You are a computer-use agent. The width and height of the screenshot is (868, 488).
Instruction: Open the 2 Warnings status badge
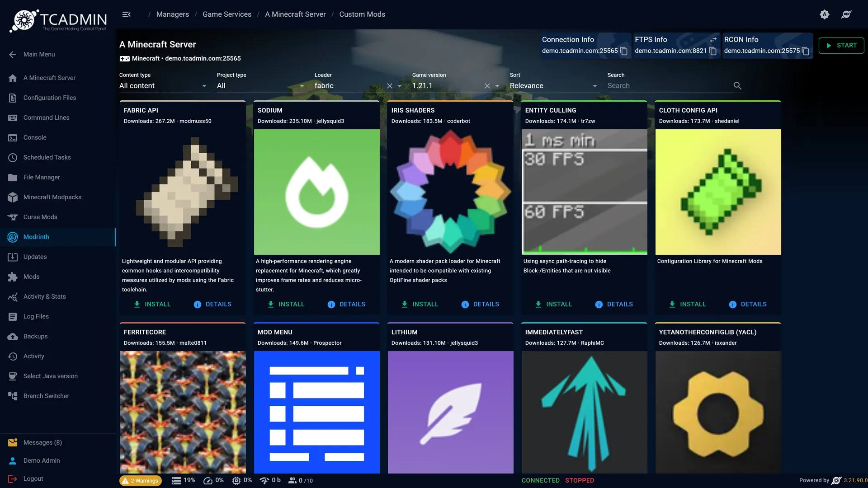click(141, 480)
